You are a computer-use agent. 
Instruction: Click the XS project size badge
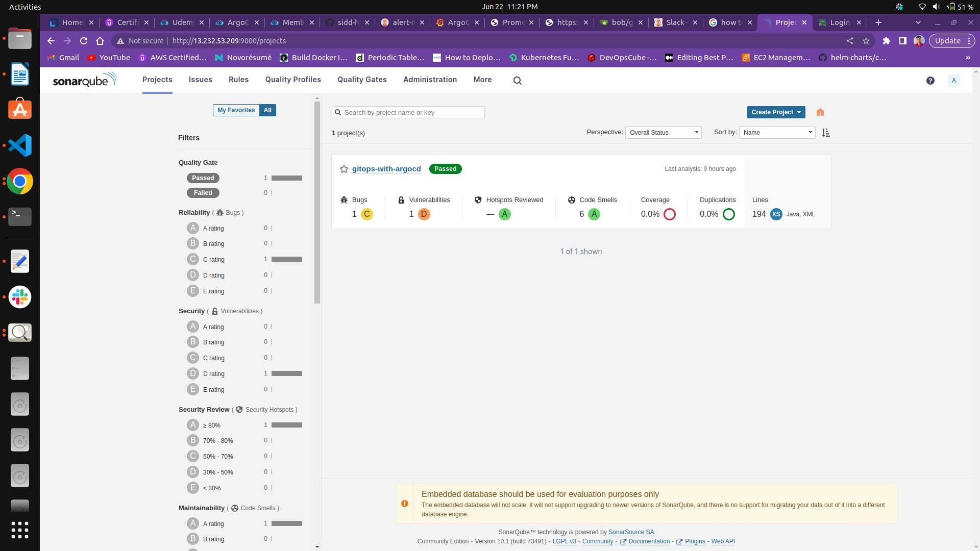(x=776, y=214)
